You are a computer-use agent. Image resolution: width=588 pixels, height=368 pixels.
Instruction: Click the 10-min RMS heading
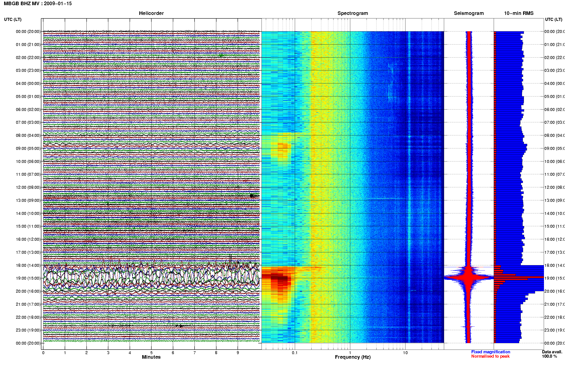click(x=519, y=13)
